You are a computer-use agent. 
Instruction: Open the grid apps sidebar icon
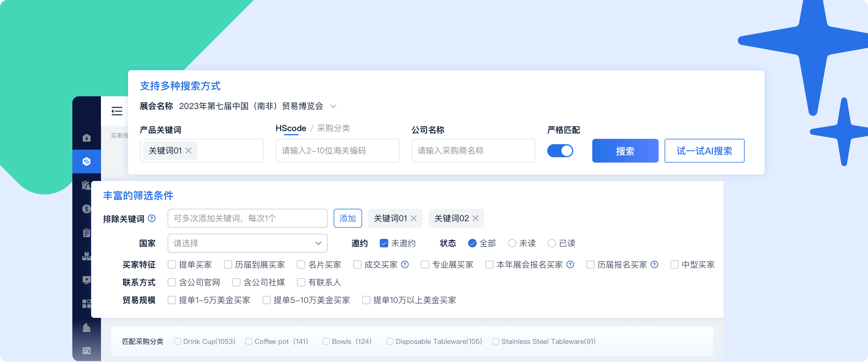tap(86, 304)
